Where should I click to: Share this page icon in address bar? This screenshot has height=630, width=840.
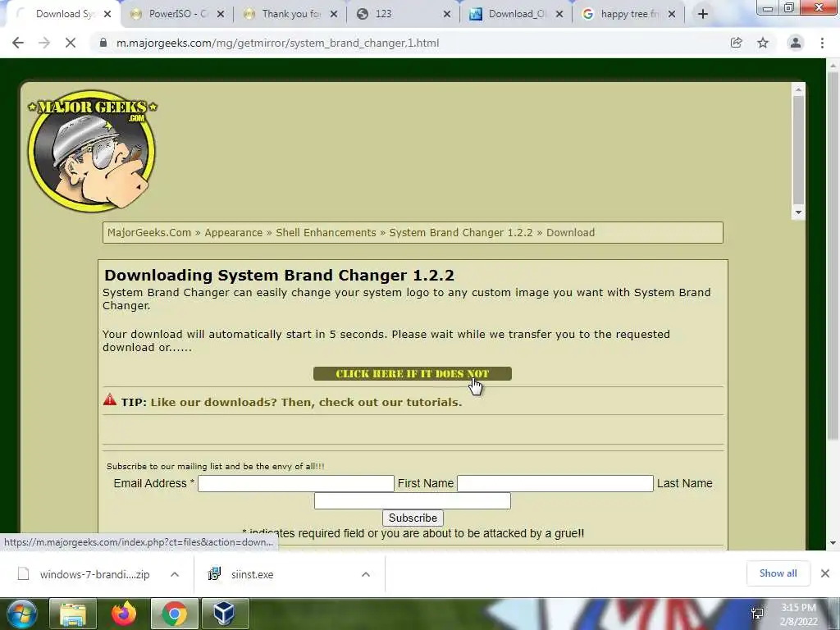click(736, 43)
